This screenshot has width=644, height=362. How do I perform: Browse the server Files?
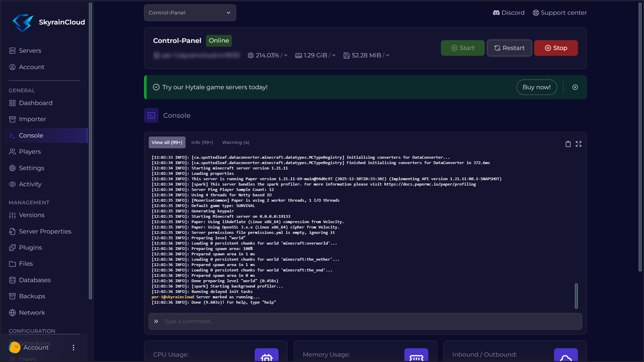(26, 264)
